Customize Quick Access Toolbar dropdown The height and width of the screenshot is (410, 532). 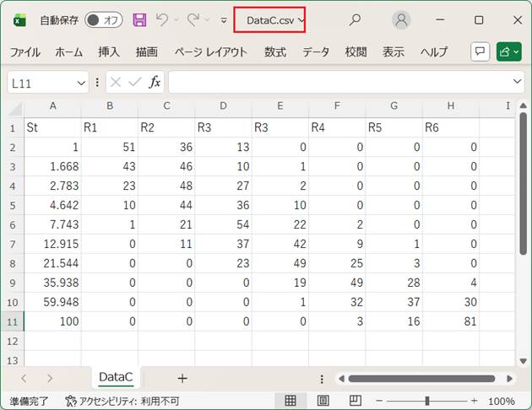223,19
